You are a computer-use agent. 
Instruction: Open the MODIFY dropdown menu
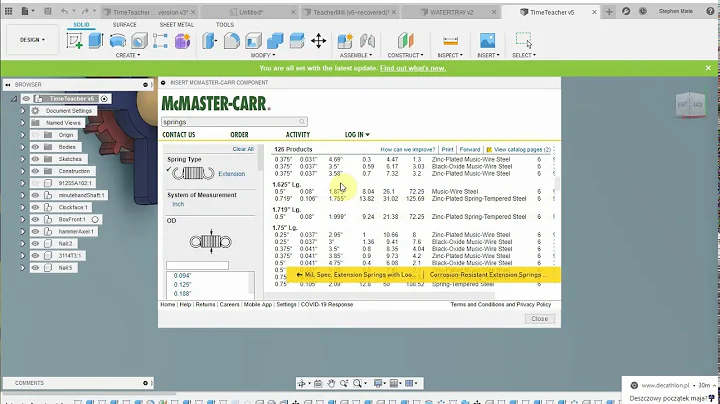tap(263, 55)
